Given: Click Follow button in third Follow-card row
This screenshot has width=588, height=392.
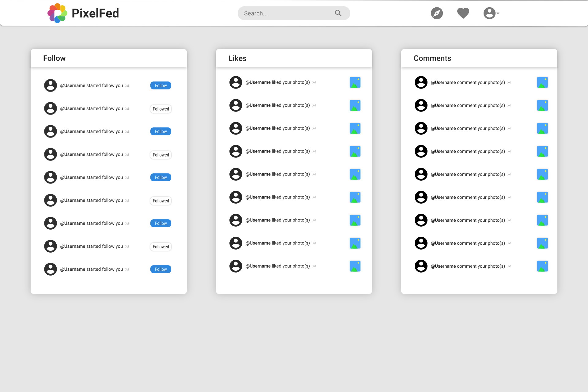Looking at the screenshot, I should pos(161,131).
